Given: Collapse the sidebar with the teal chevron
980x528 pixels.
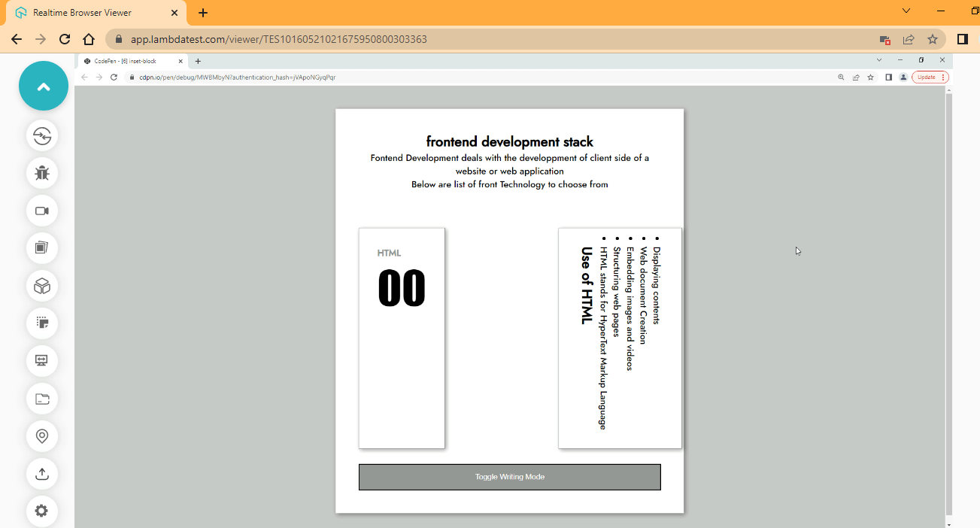Looking at the screenshot, I should pyautogui.click(x=43, y=86).
